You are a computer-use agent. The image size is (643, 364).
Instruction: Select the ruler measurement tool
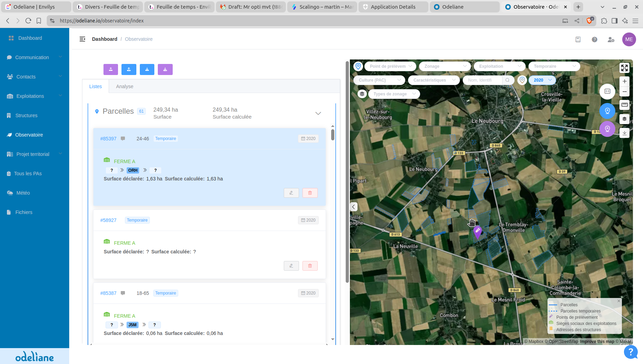click(624, 105)
